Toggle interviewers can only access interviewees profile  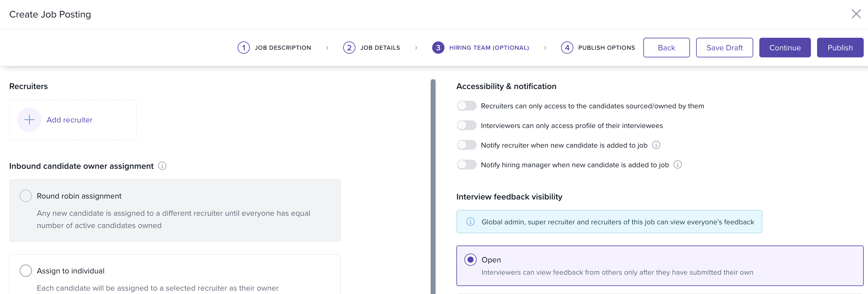point(466,126)
